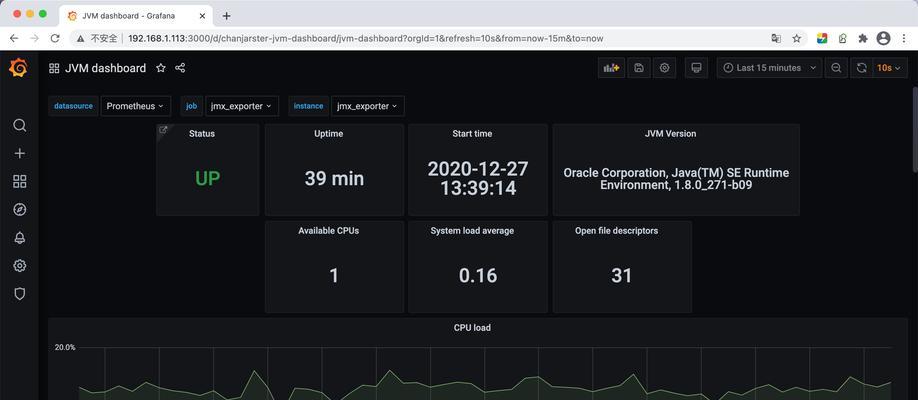Open the 10s refresh interval dropdown

[888, 68]
